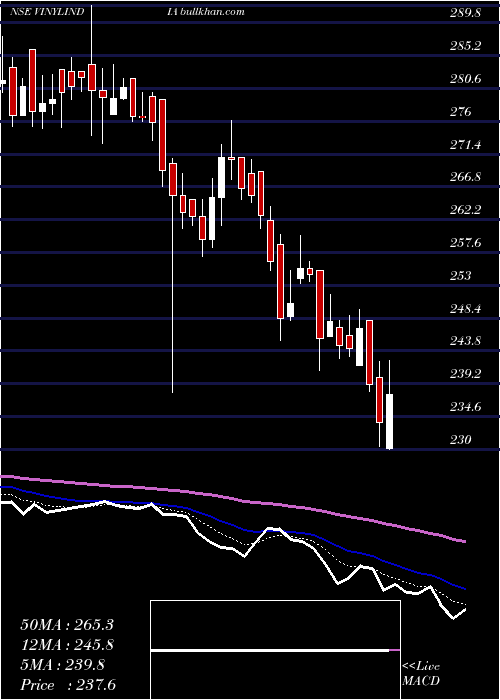
Task: Click the 253 price axis label
Action: coord(460,275)
